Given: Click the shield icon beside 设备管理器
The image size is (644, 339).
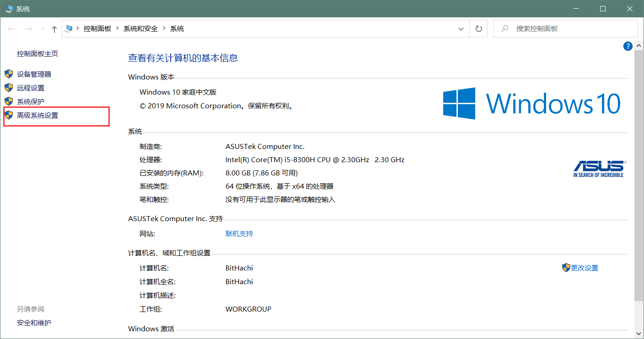Looking at the screenshot, I should coord(9,74).
